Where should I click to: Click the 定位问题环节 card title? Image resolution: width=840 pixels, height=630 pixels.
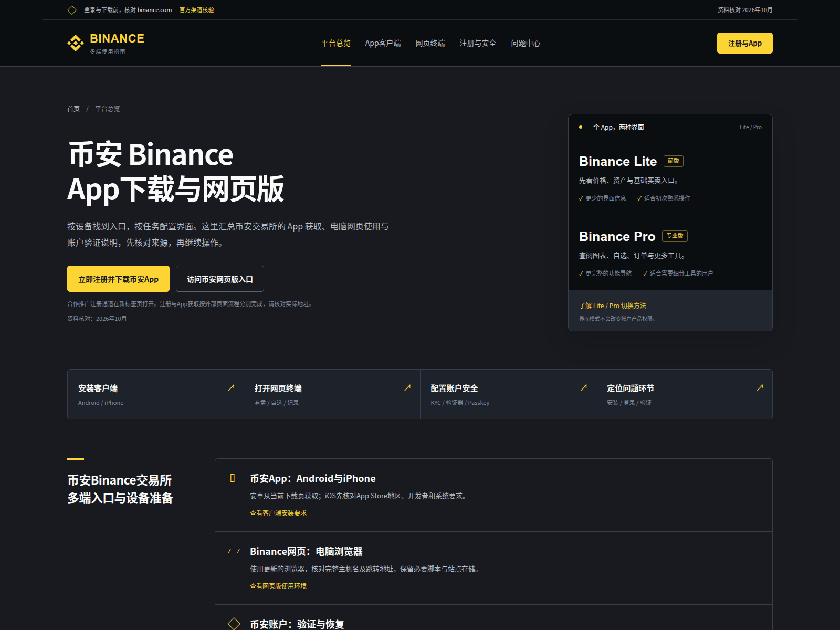click(631, 388)
